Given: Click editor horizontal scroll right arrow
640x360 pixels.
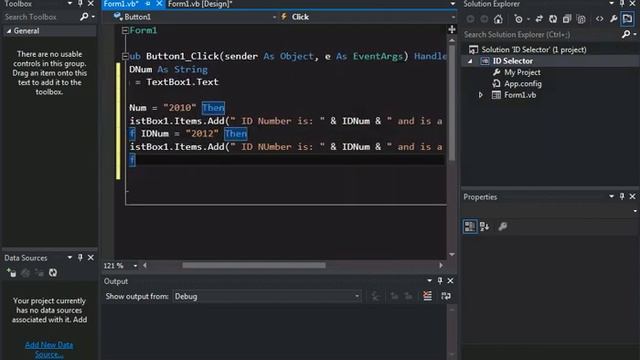Looking at the screenshot, I should [441, 266].
